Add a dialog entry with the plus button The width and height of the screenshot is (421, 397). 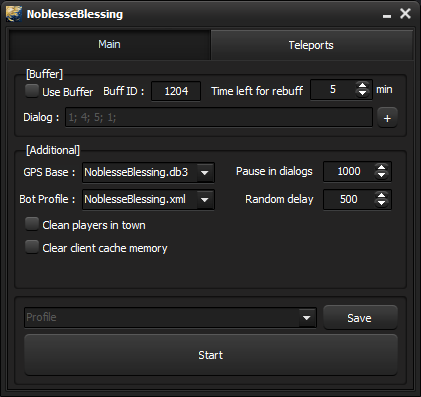coord(387,118)
